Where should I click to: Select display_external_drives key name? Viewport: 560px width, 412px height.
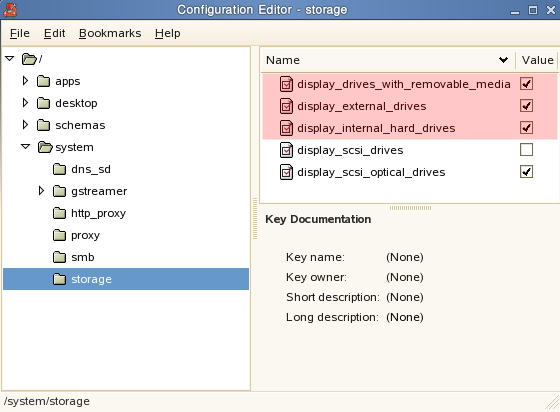tap(361, 106)
